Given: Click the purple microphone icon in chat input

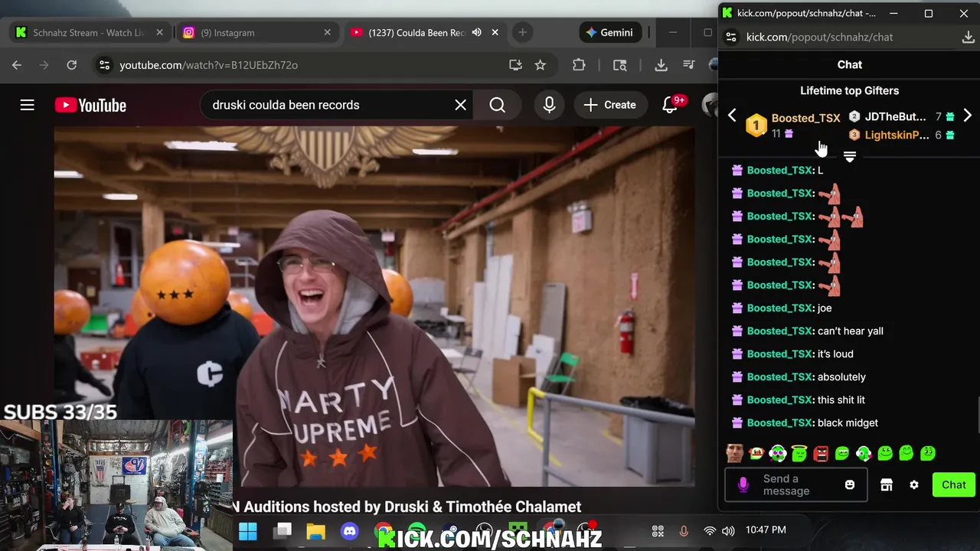Looking at the screenshot, I should point(743,485).
